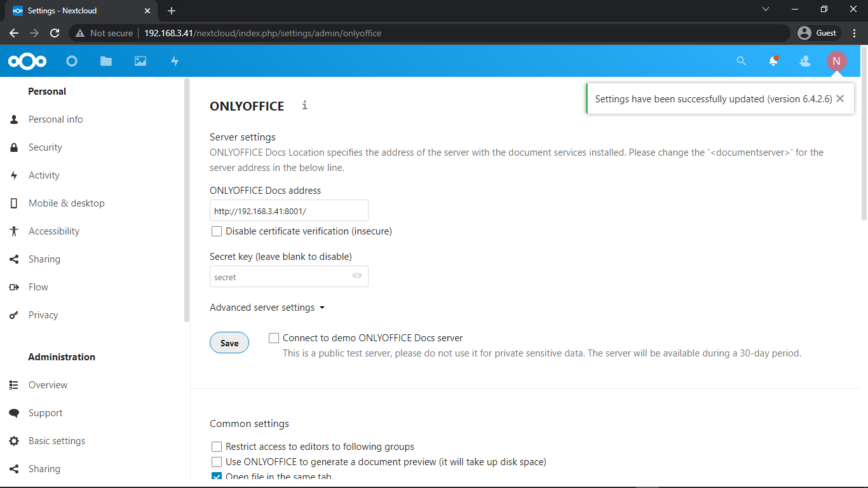Open the notifications bell
The width and height of the screenshot is (868, 488).
click(773, 61)
